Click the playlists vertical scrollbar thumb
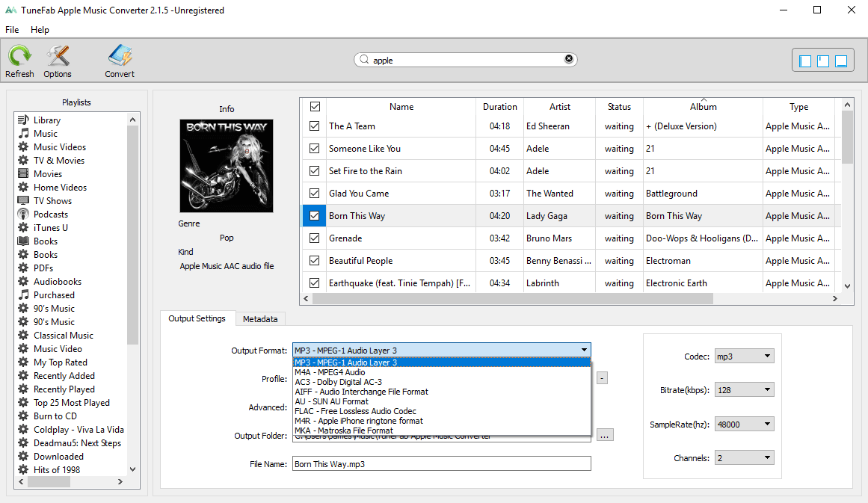 pyautogui.click(x=132, y=235)
